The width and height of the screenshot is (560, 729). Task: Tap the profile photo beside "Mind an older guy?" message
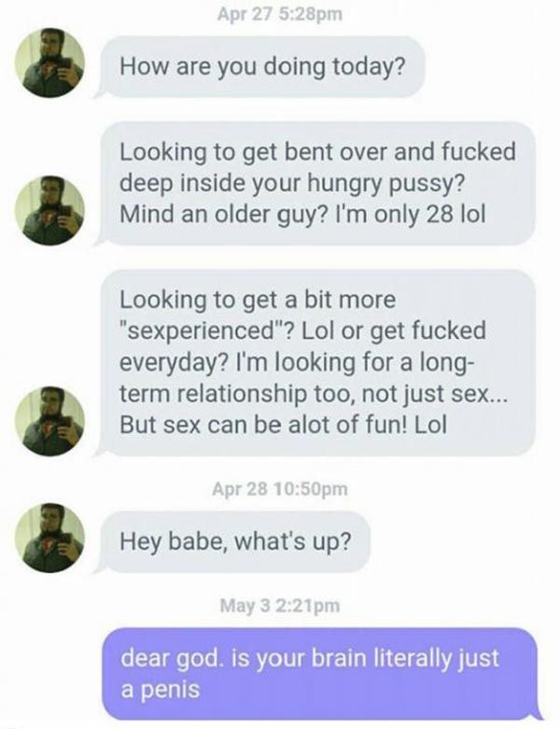(49, 210)
